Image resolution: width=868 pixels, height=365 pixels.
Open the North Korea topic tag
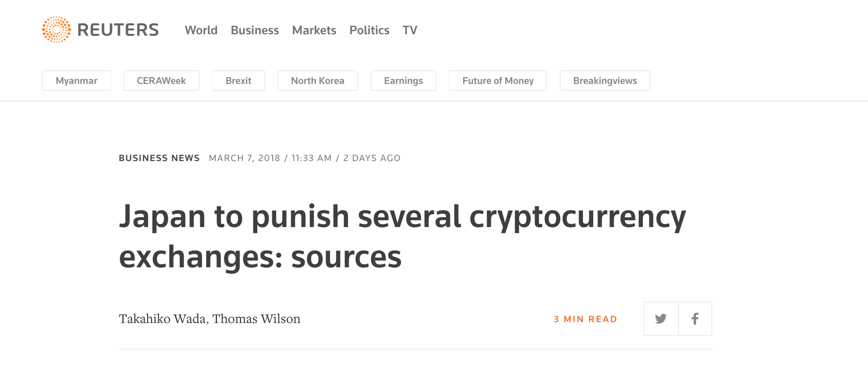pos(318,81)
